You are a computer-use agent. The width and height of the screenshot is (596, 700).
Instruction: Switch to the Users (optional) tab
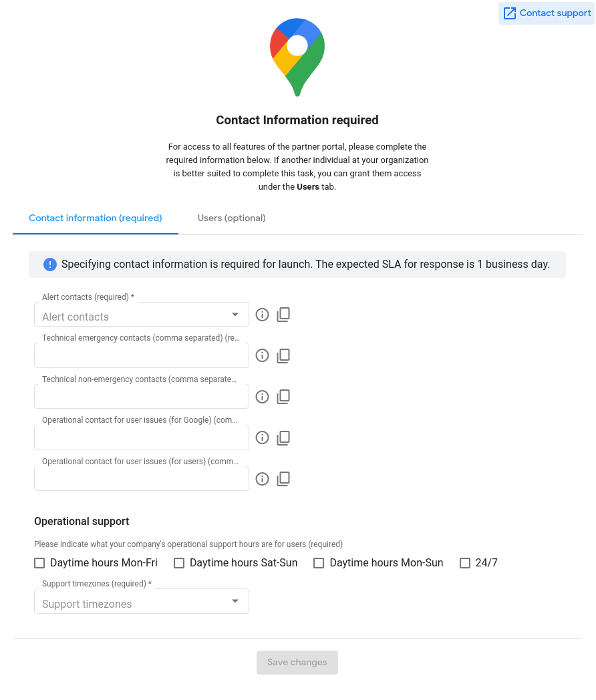click(231, 218)
